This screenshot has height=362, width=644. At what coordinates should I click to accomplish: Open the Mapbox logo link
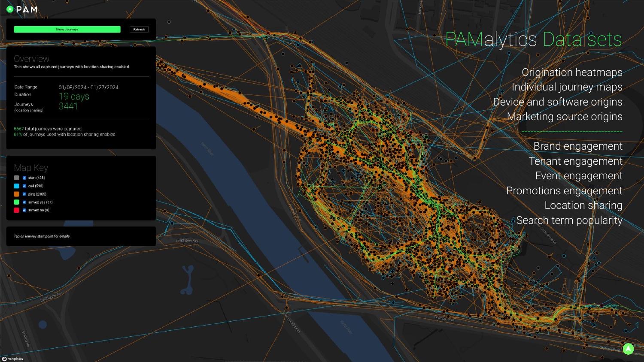12,359
